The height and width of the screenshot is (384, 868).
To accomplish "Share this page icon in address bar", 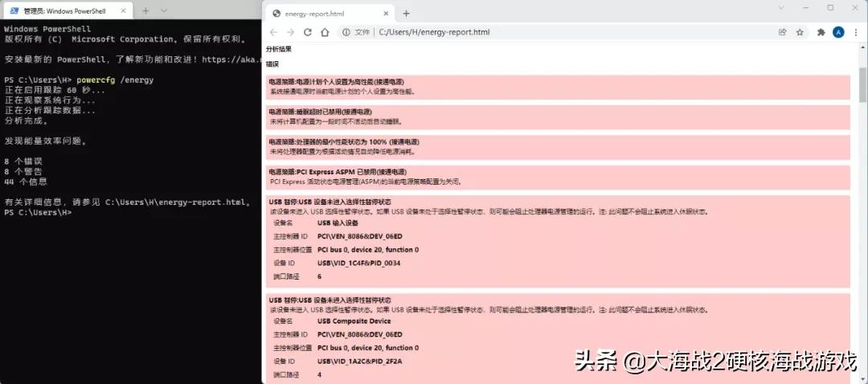I will 782,32.
